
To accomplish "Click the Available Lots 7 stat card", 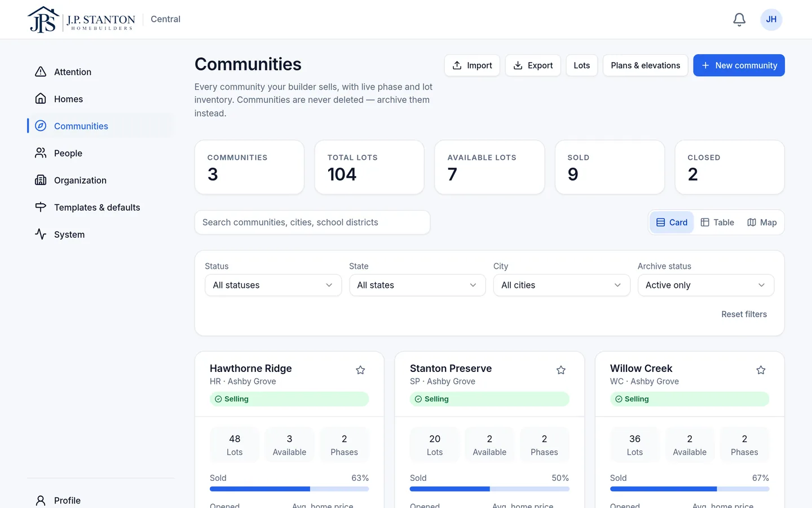I will point(489,167).
